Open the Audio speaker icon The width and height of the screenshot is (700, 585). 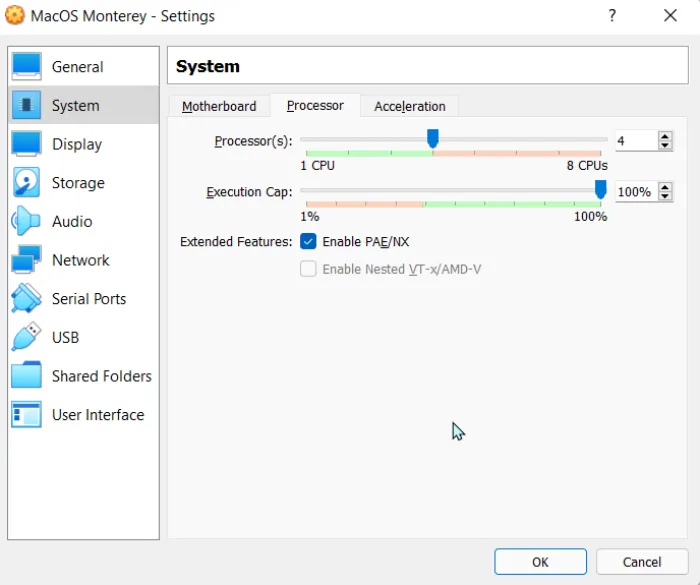tap(26, 221)
